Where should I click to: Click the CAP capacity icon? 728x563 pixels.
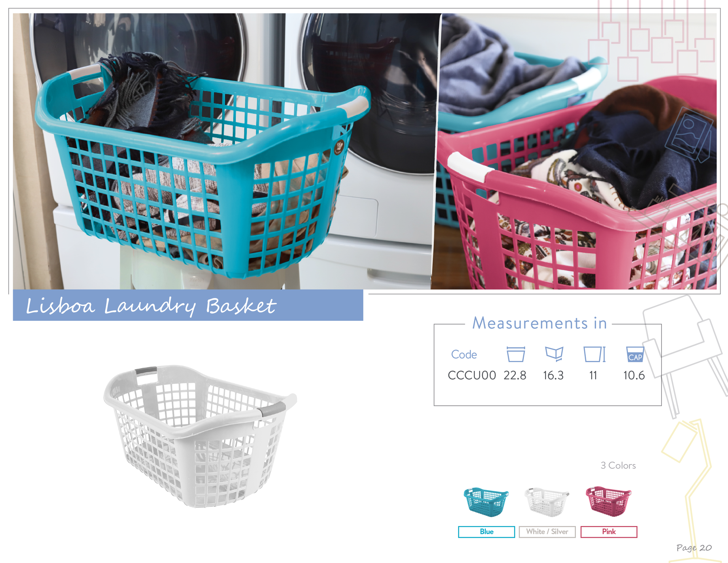click(635, 354)
